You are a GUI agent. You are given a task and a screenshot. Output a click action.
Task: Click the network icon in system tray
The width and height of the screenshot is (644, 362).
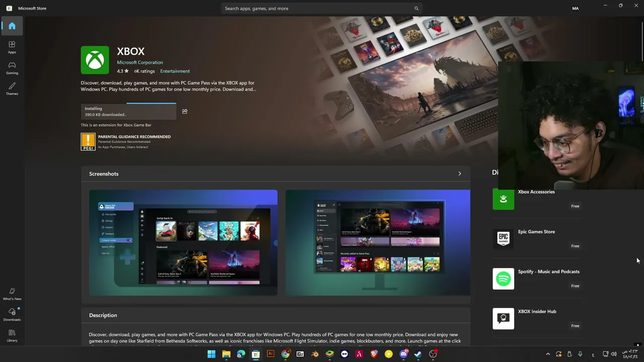pos(606,354)
